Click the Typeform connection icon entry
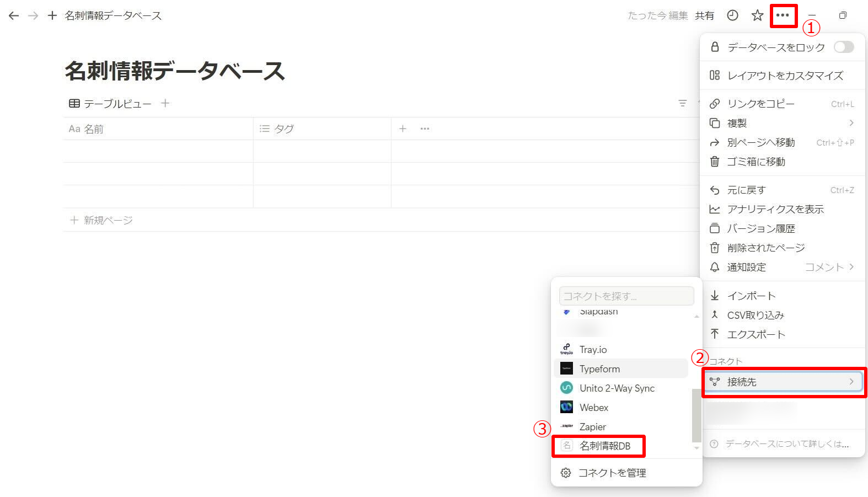Image resolution: width=868 pixels, height=497 pixels. [566, 368]
